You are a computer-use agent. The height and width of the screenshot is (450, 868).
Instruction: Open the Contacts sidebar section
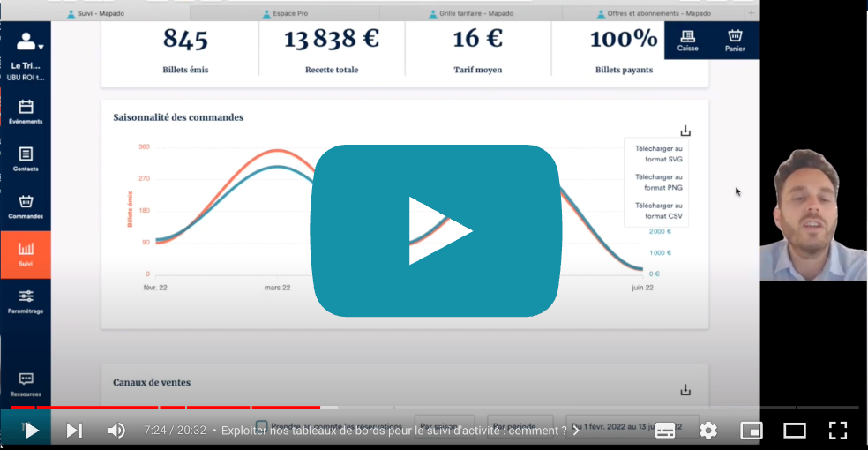[26, 160]
